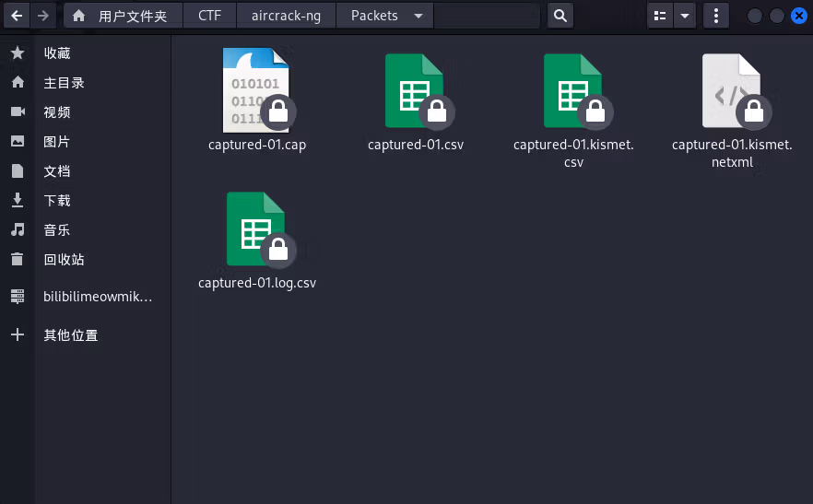Go to the home 用户文件夹 breadcrumb
The height and width of the screenshot is (504, 813).
[124, 16]
